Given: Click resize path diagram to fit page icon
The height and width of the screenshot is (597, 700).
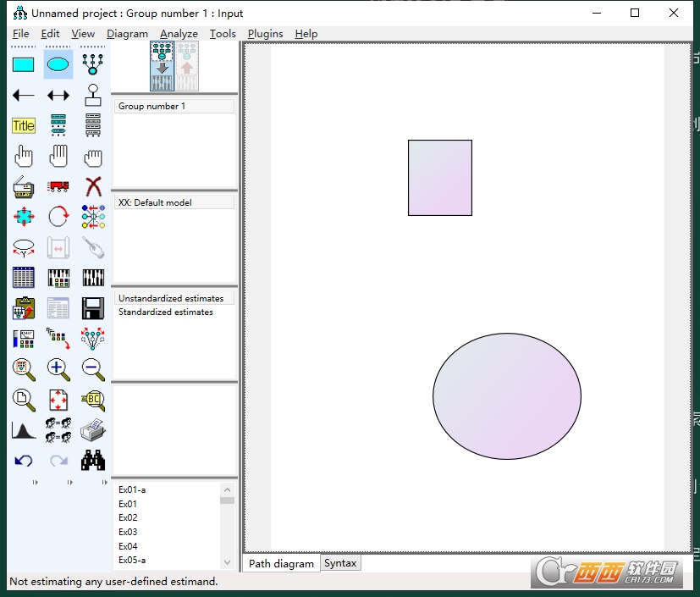Looking at the screenshot, I should 58,400.
